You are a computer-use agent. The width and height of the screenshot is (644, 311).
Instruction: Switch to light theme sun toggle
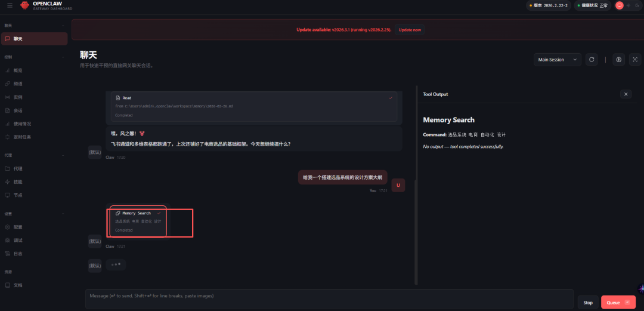[628, 5]
